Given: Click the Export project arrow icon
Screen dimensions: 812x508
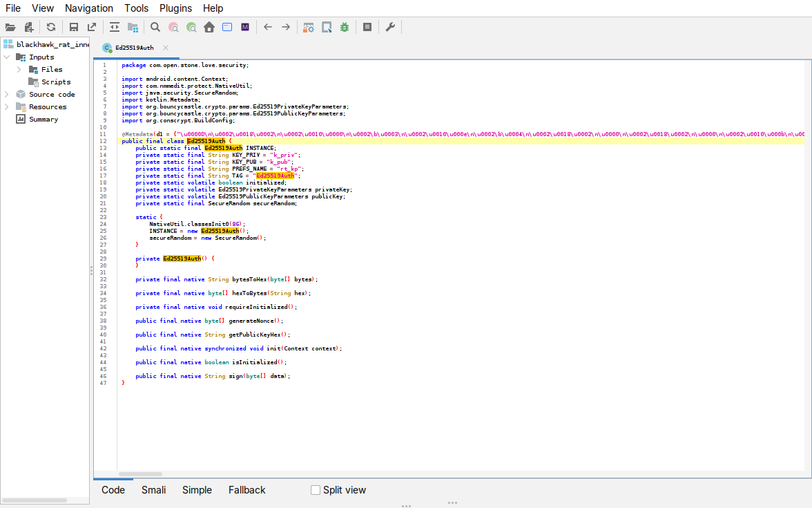Looking at the screenshot, I should 92,28.
